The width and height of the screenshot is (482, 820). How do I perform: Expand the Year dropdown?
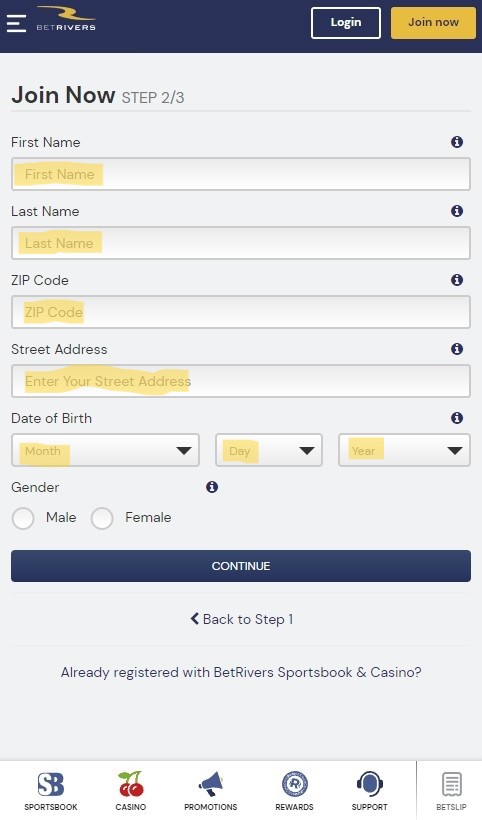pyautogui.click(x=404, y=450)
